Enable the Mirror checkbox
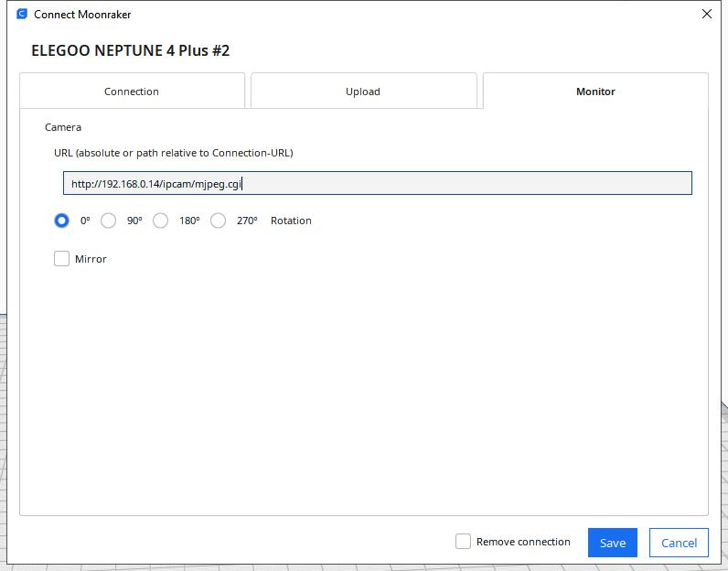The image size is (728, 571). click(x=62, y=258)
